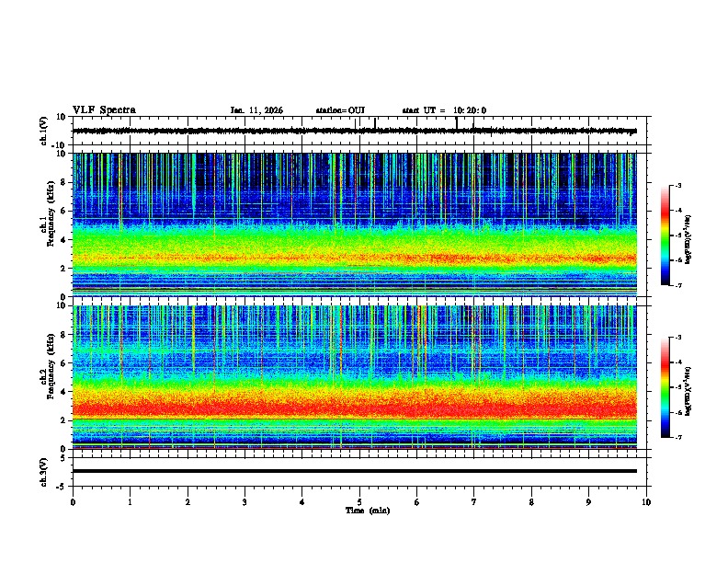Click the log(PSD) label beside ch.2 color bar
The width and height of the screenshot is (728, 563).
pos(688,391)
